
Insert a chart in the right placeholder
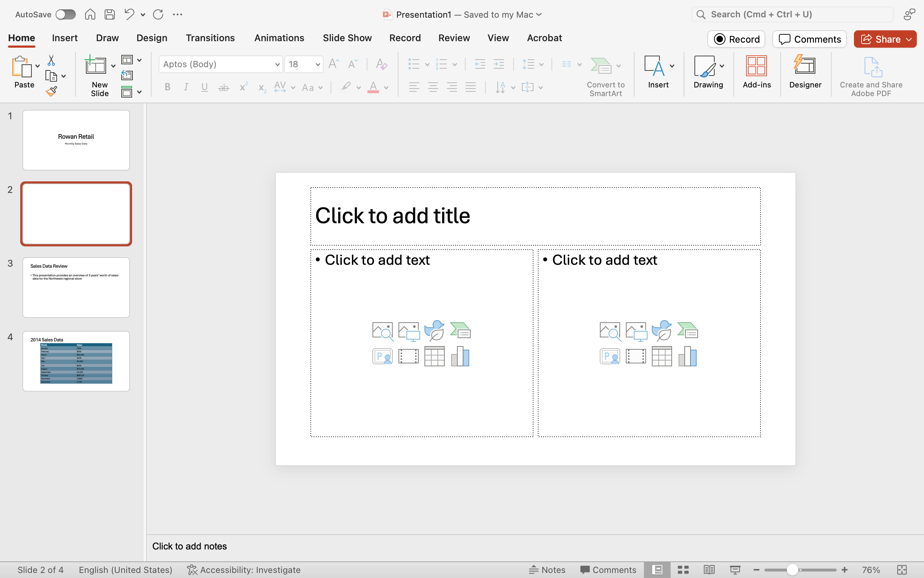(687, 356)
